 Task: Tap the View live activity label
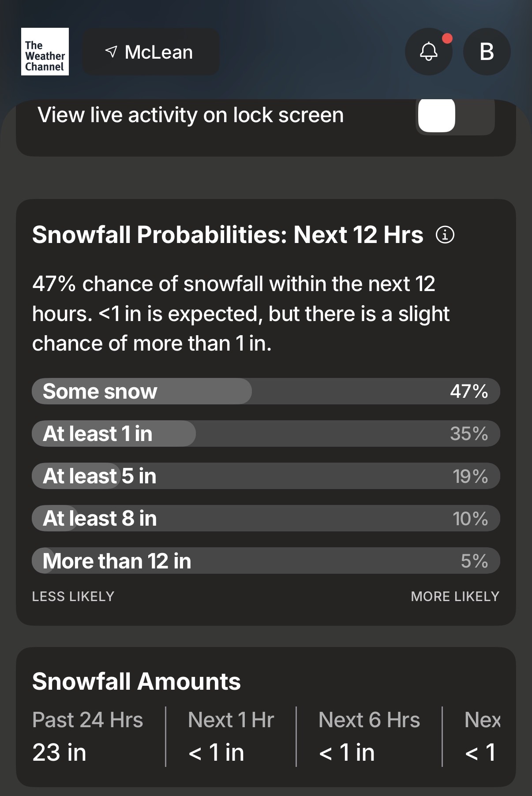click(x=191, y=115)
